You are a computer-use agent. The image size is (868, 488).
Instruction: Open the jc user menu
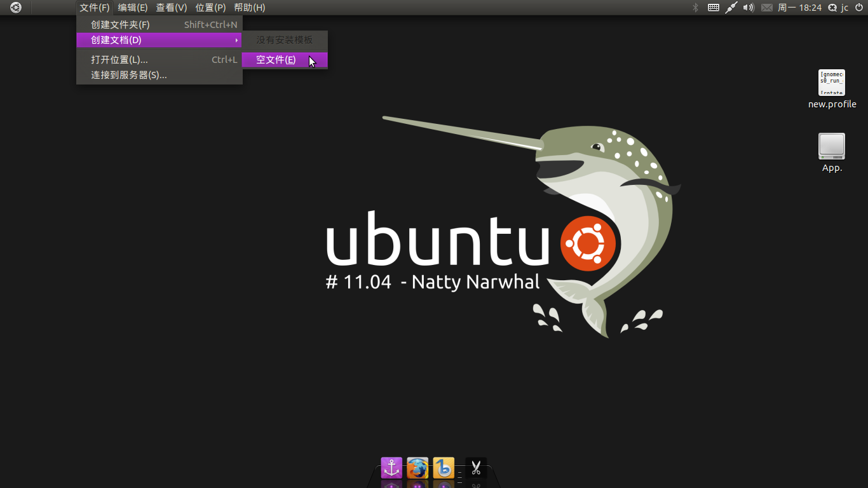844,8
